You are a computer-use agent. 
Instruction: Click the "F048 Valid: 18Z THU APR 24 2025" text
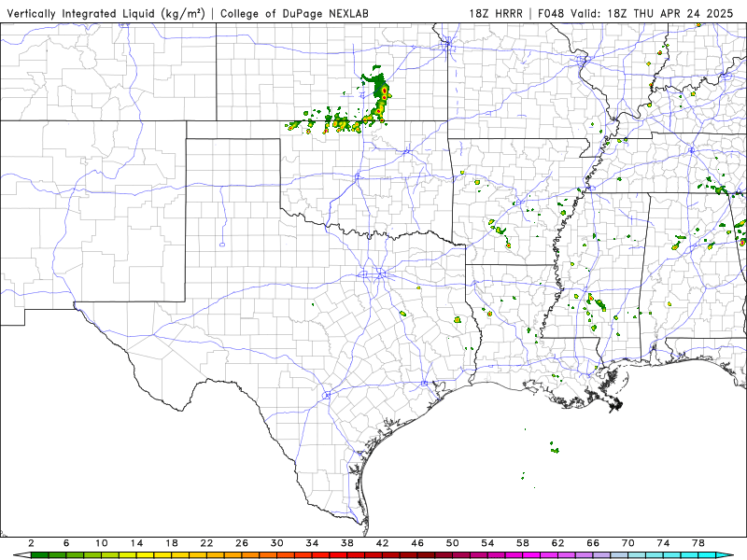pyautogui.click(x=636, y=13)
